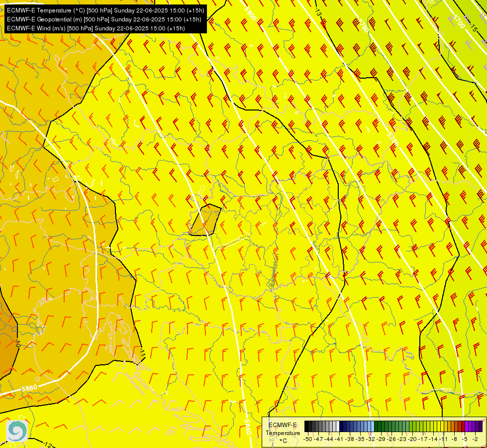Select the Temperature 500 hPa title line
487x448 pixels.
click(105, 10)
